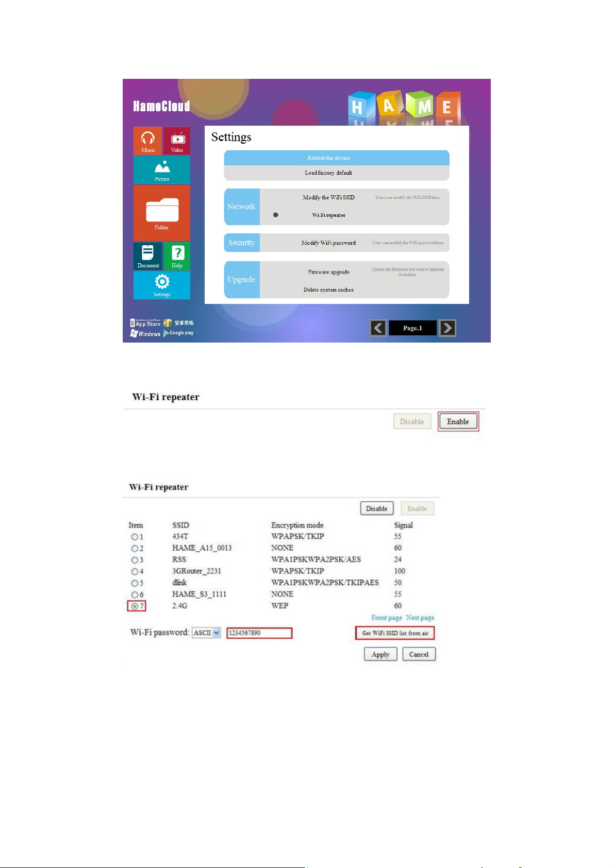Open the Help tile

coord(177,256)
